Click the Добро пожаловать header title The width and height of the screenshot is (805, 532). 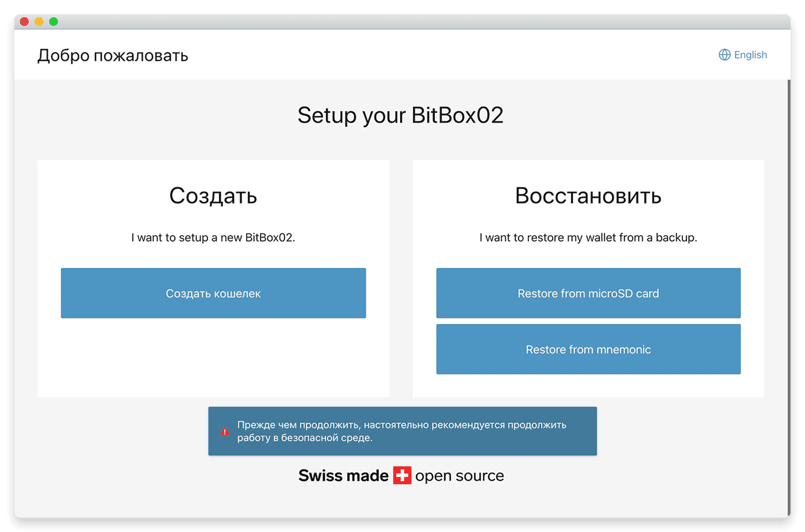[113, 56]
